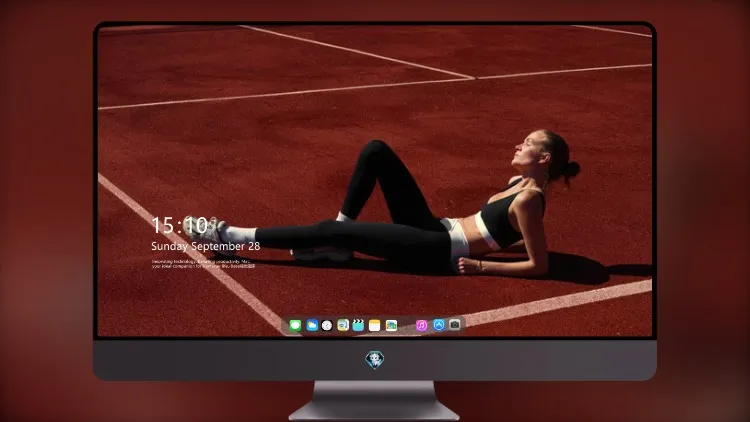Open the yellow Notes app in the dock
This screenshot has height=422, width=750.
coord(375,325)
